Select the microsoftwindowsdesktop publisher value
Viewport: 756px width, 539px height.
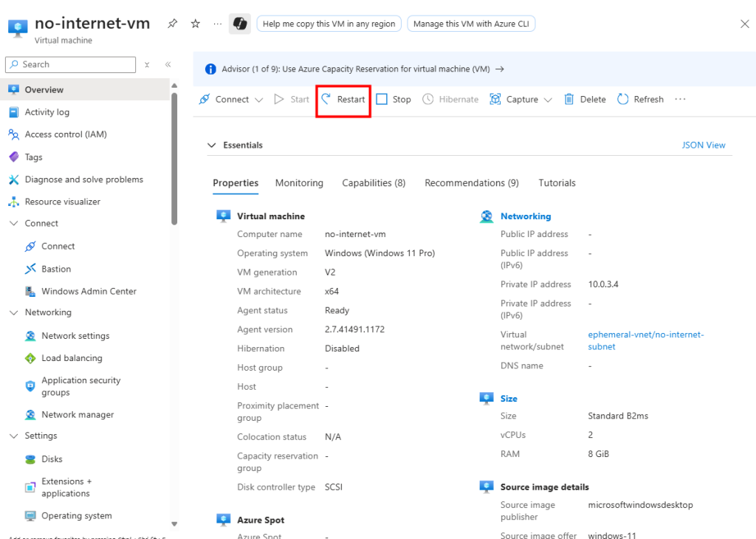(640, 505)
